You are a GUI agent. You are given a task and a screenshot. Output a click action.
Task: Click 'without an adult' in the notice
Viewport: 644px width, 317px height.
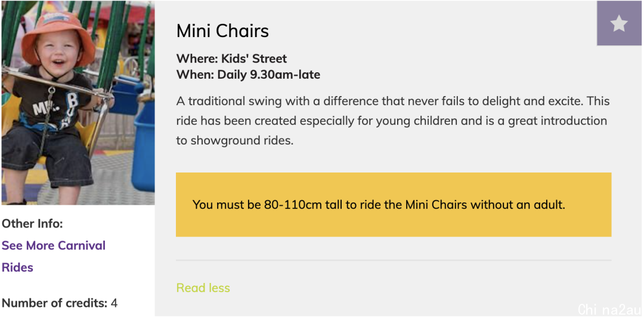pos(518,205)
